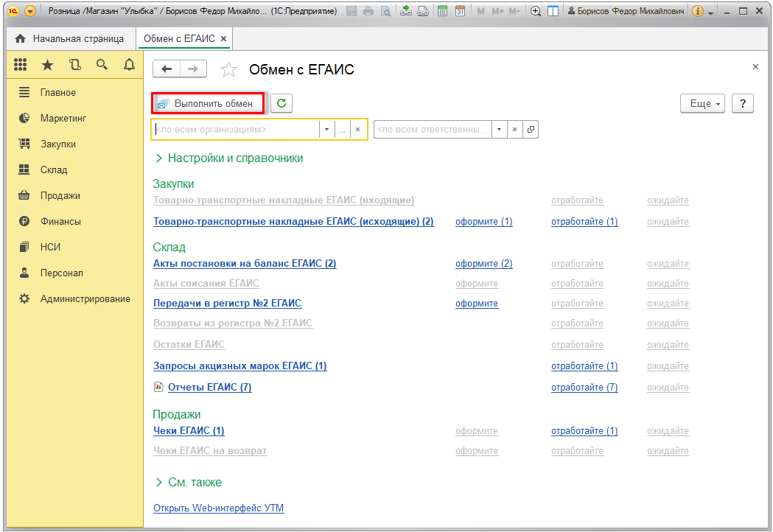The height and width of the screenshot is (532, 773).
Task: Open the Еще dropdown menu
Action: [702, 104]
